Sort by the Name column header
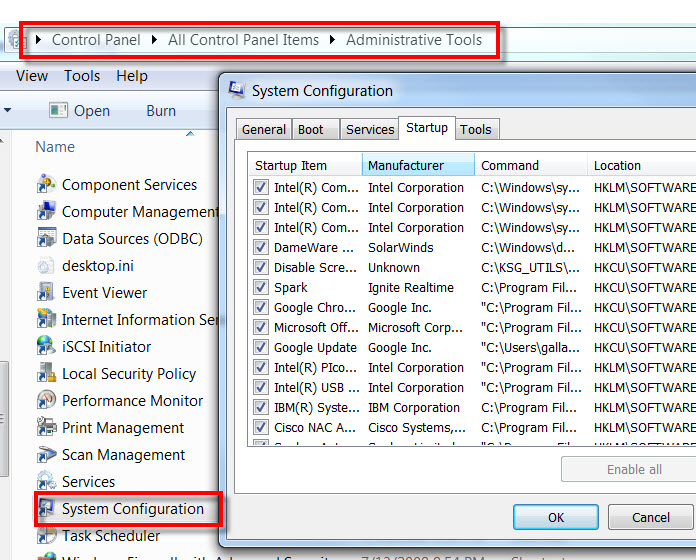This screenshot has height=560, width=696. pyautogui.click(x=55, y=146)
